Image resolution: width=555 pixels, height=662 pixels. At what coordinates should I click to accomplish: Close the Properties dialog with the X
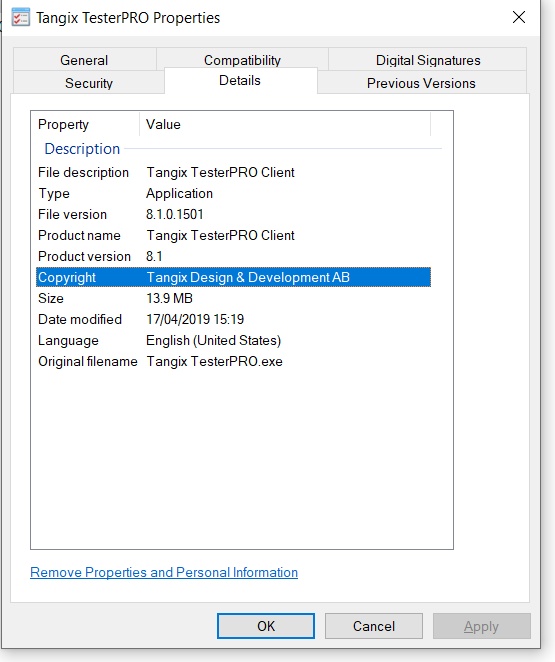click(519, 17)
